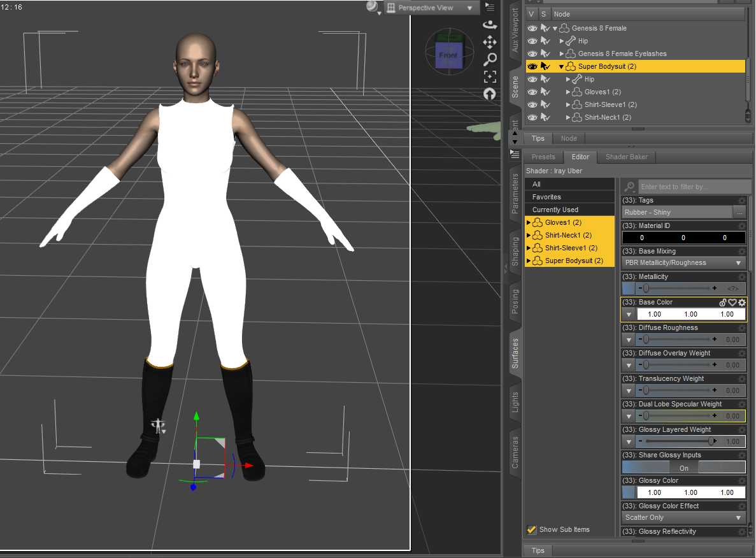This screenshot has width=756, height=558.
Task: Toggle visibility of Genesis Hip bone
Action: (532, 41)
